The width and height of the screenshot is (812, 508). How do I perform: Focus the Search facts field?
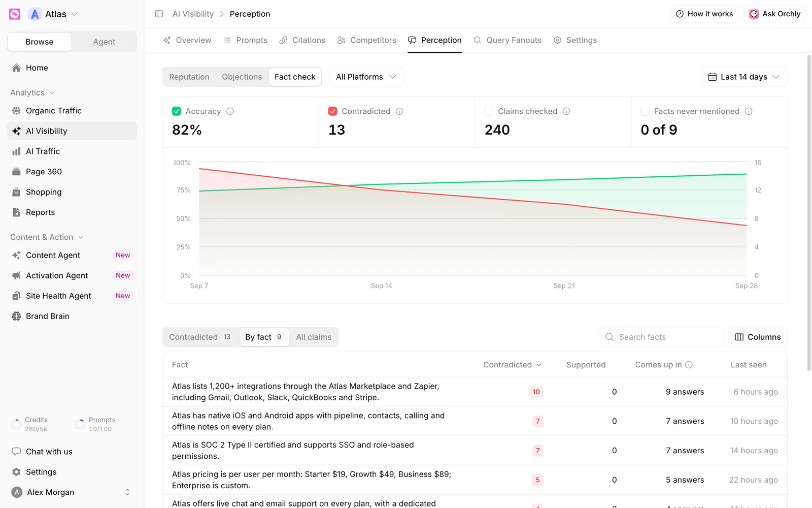(x=661, y=337)
